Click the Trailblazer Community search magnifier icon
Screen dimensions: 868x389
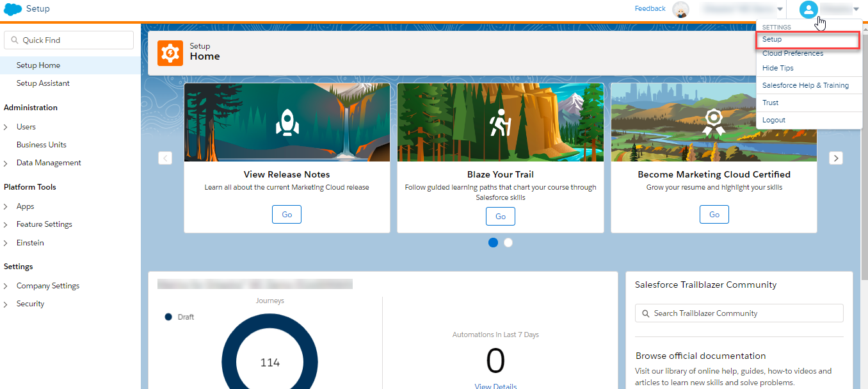(x=645, y=313)
